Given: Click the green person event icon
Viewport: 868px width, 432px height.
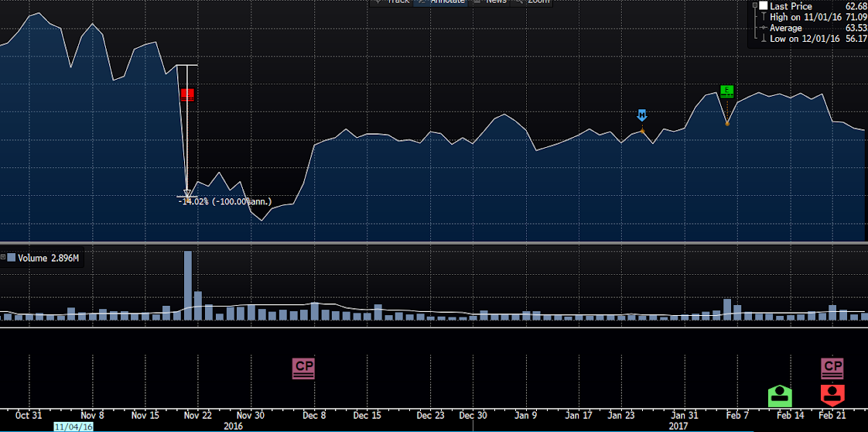Looking at the screenshot, I should point(780,396).
